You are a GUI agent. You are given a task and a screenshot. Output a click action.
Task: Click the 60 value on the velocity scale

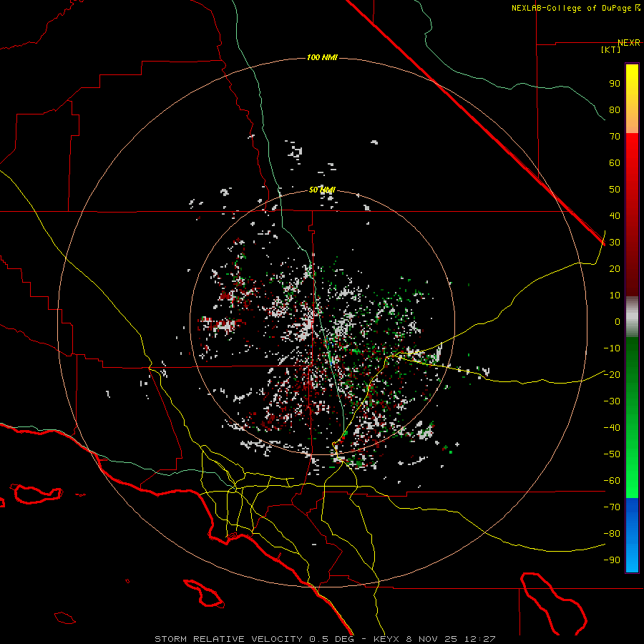point(615,162)
